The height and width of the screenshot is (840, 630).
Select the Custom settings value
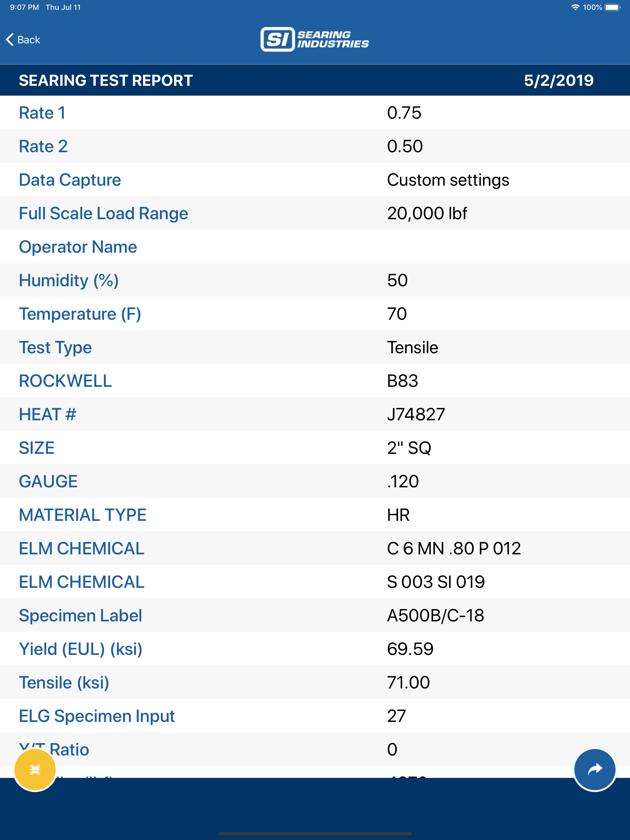pos(448,180)
